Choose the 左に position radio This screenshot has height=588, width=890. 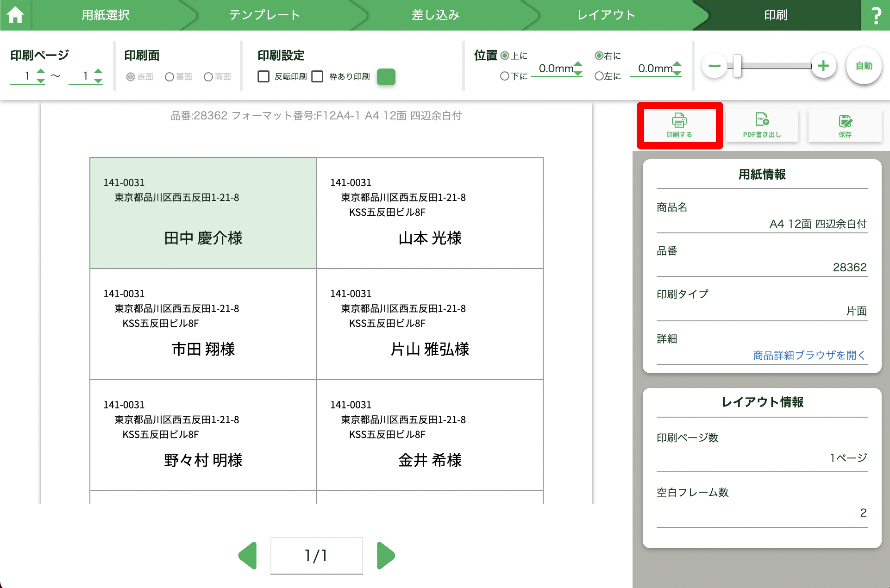tap(599, 76)
